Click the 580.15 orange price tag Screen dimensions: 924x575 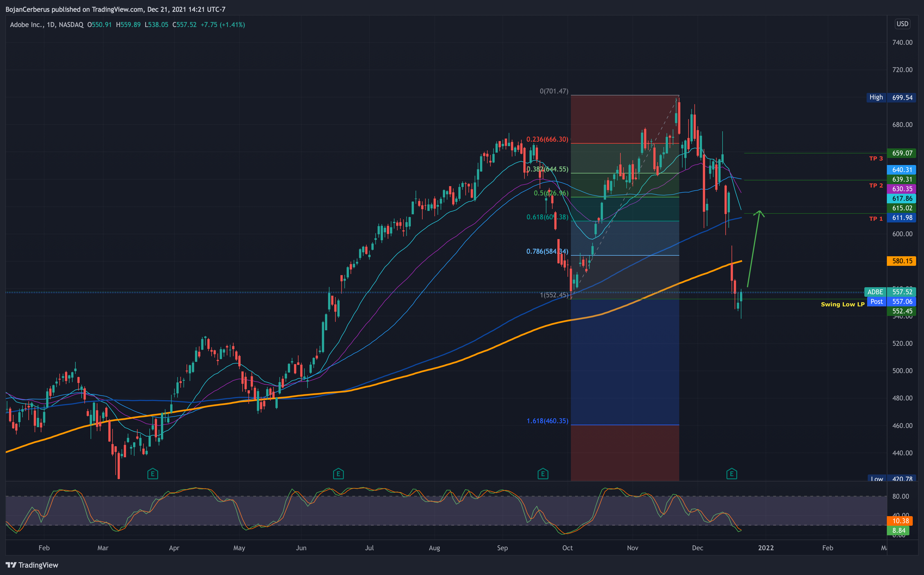[x=901, y=261]
